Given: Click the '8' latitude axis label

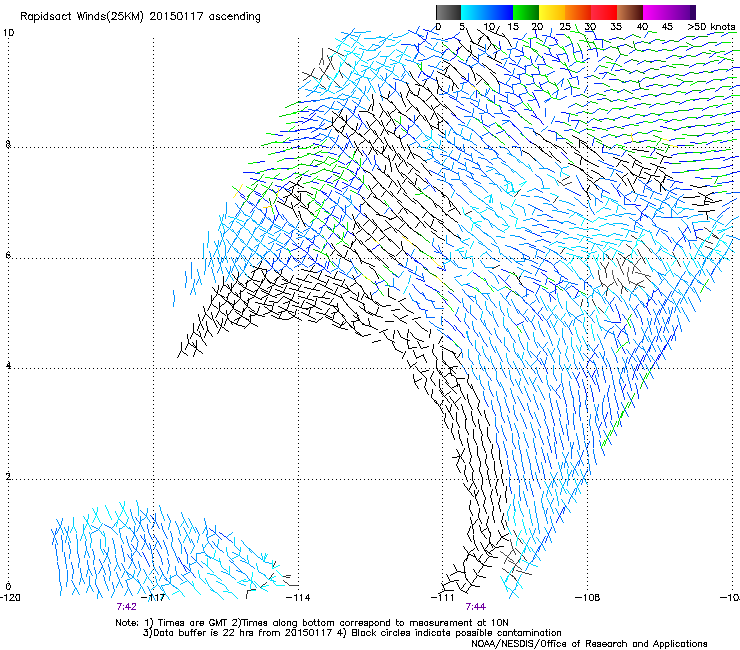Looking at the screenshot, I should [8, 144].
